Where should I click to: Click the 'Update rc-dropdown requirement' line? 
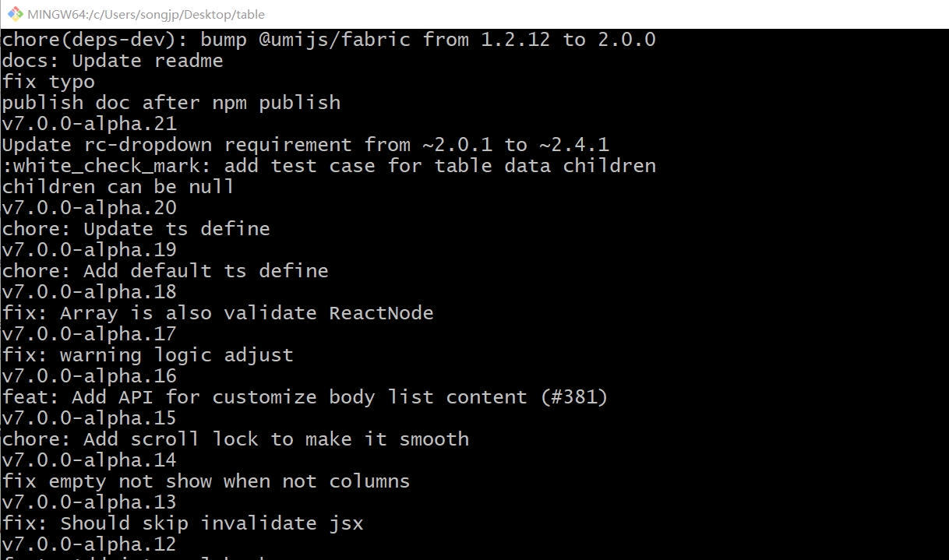[305, 145]
